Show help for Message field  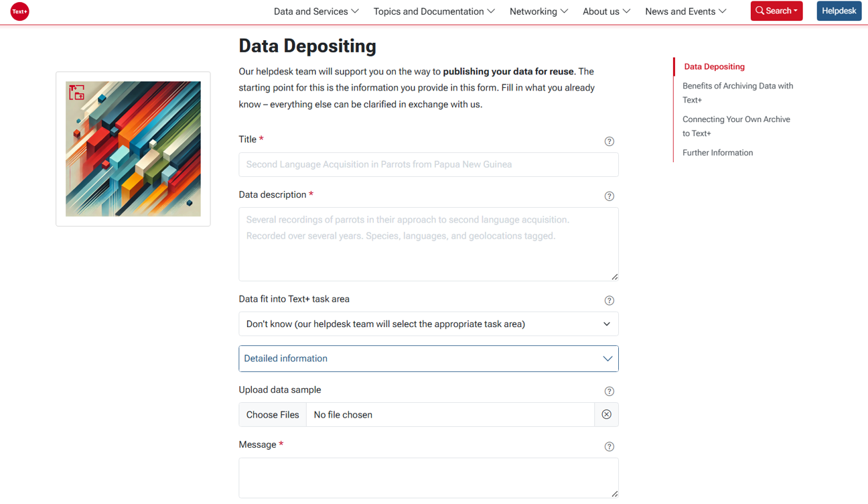pos(609,446)
